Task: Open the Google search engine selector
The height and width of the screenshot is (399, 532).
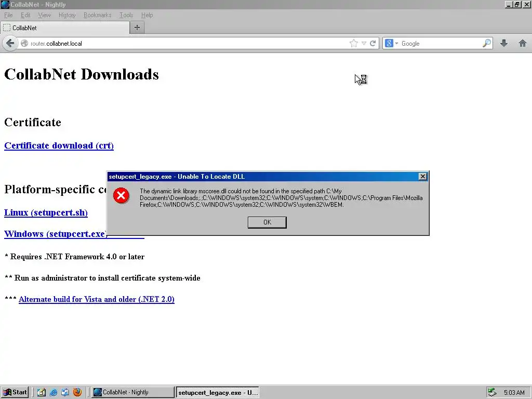Action: (391, 44)
